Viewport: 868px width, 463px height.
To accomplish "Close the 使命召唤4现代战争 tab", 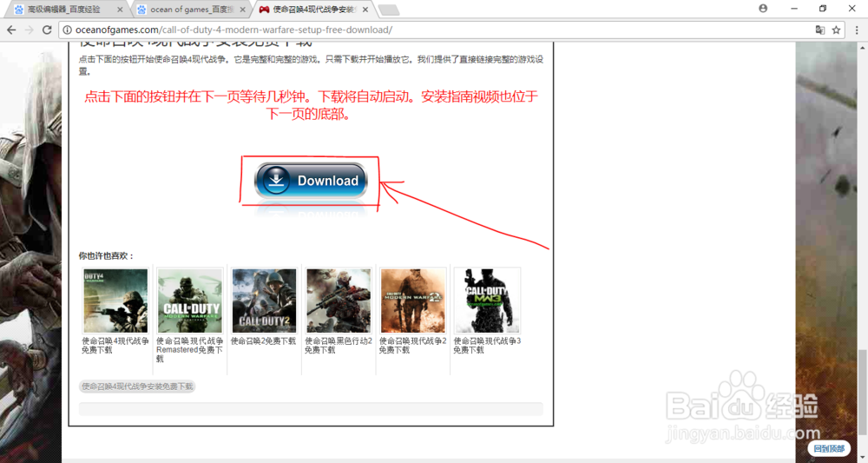I will (x=365, y=10).
